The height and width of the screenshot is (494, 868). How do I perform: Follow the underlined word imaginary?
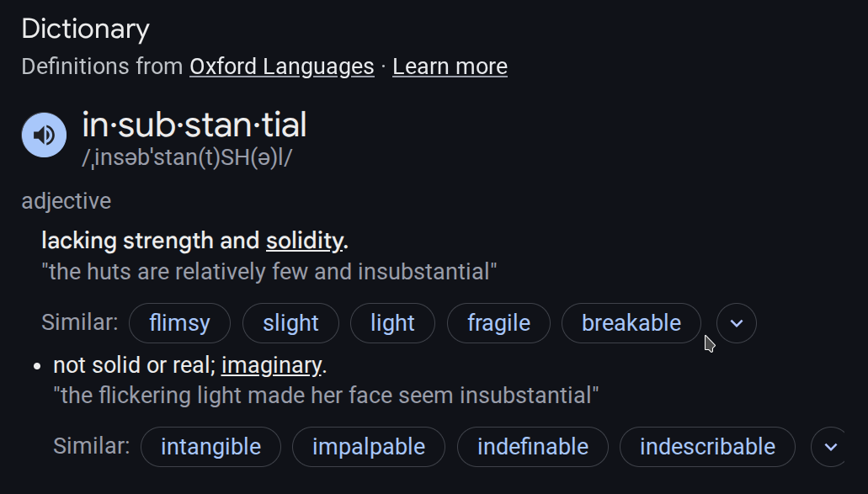[x=271, y=365]
